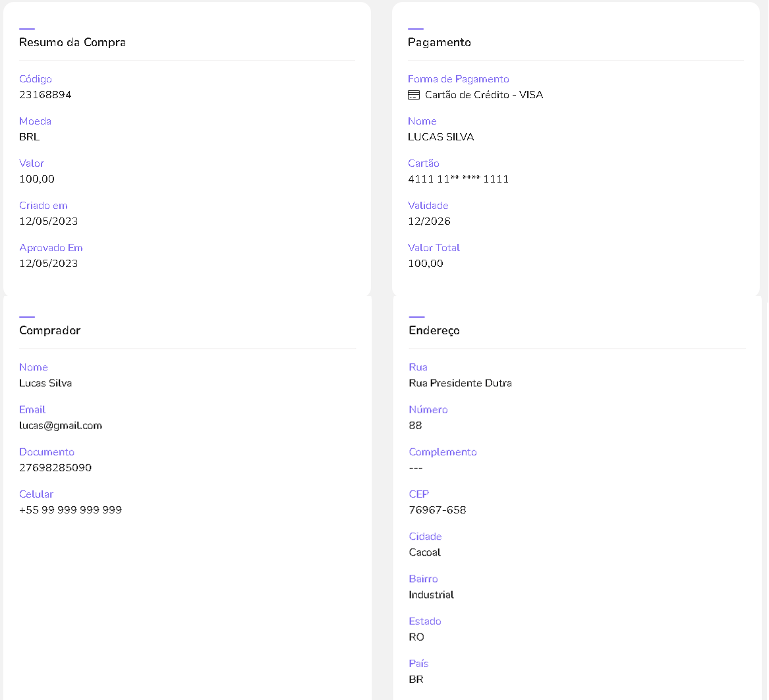The width and height of the screenshot is (769, 700).
Task: Click the Pagamento section heading
Action: point(440,42)
